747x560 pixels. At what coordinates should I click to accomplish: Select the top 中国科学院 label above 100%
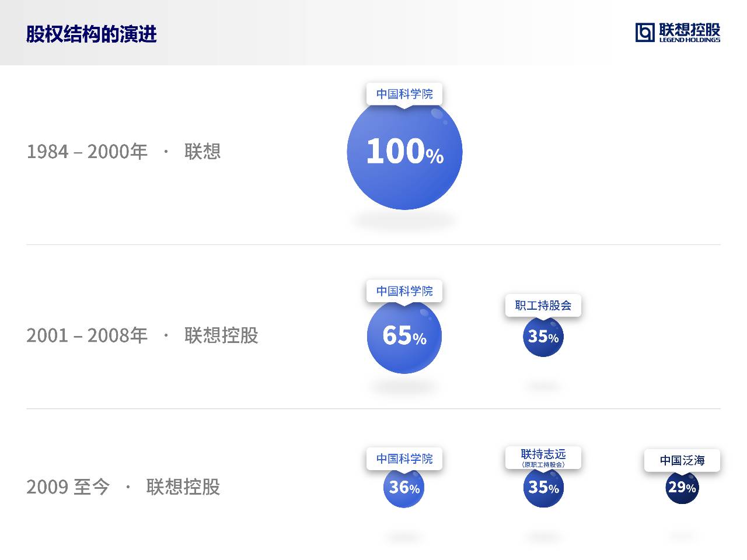[404, 94]
